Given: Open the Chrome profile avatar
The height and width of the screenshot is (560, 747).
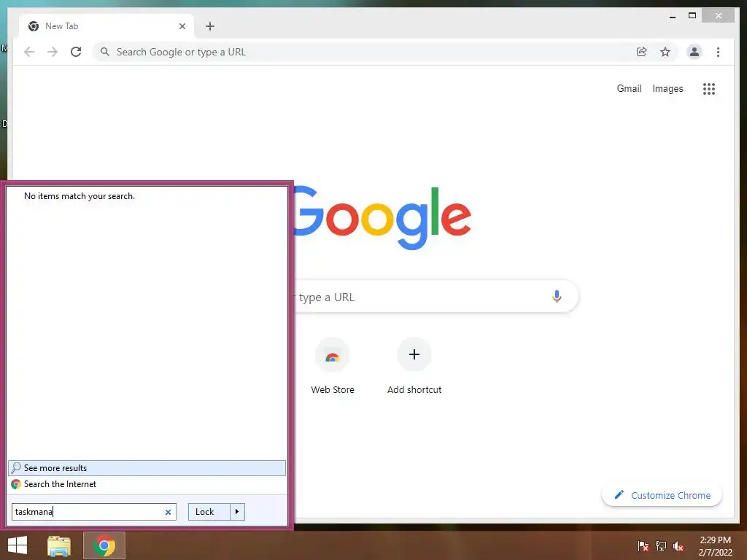Looking at the screenshot, I should click(x=694, y=52).
